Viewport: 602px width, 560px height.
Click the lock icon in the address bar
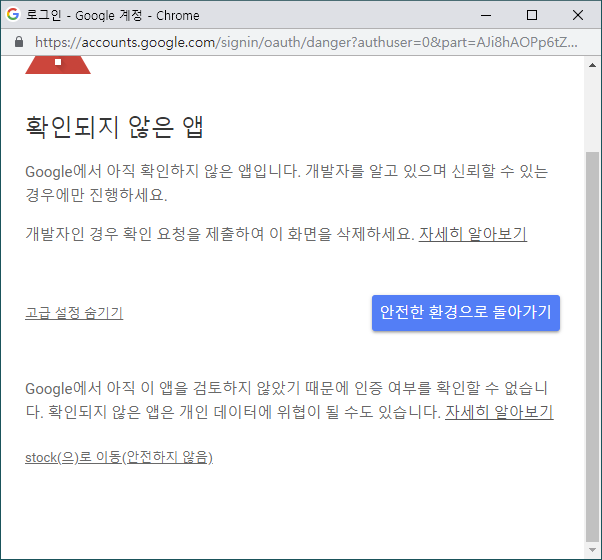click(x=19, y=42)
